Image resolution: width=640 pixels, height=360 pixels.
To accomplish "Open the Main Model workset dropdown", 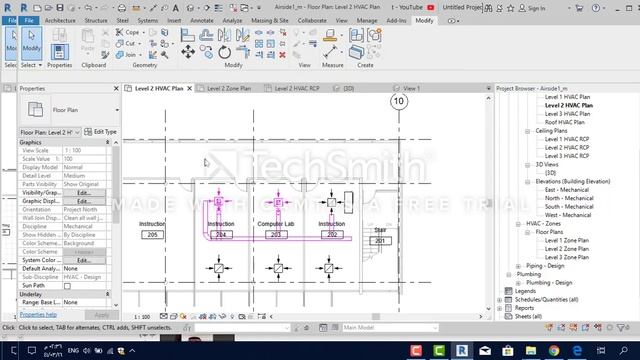I will pyautogui.click(x=390, y=327).
